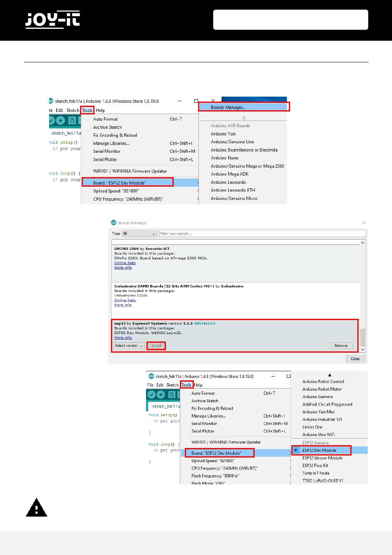Click up arrow of Boards Manager scrollbar
392x555 pixels.
(x=363, y=243)
